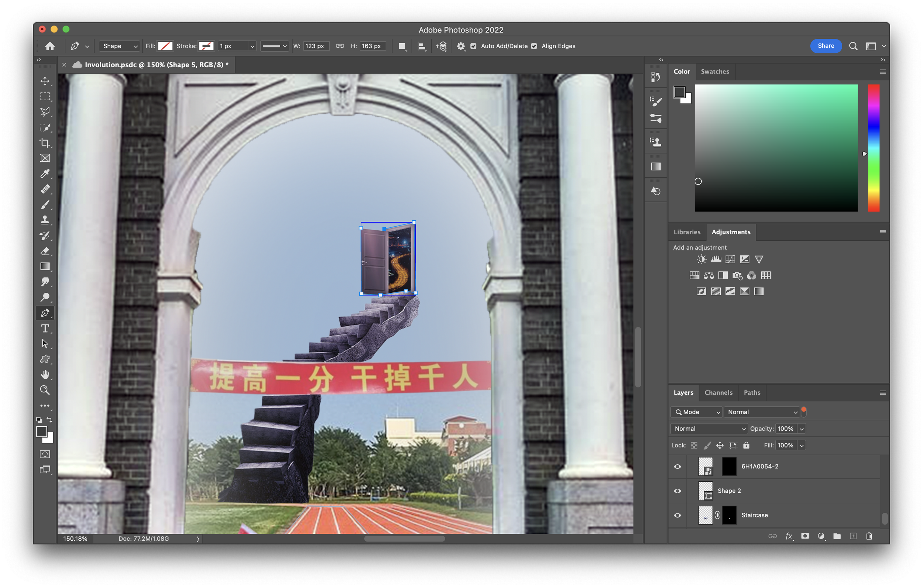
Task: Select the Clone Stamp tool
Action: tap(45, 220)
